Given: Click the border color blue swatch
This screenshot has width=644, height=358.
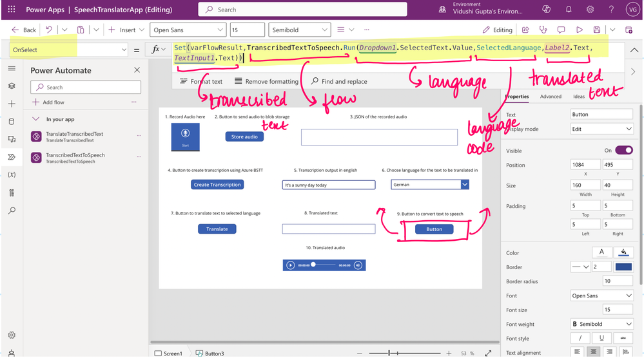Looking at the screenshot, I should pyautogui.click(x=623, y=267).
